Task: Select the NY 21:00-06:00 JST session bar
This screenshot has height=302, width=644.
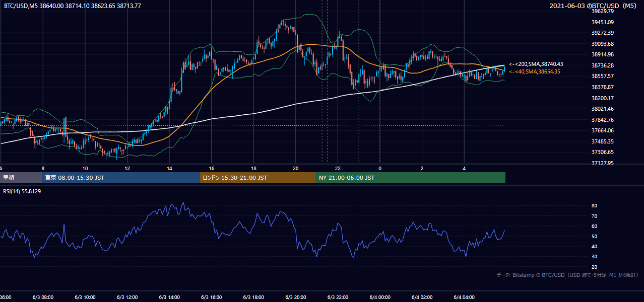Action: tap(411, 178)
